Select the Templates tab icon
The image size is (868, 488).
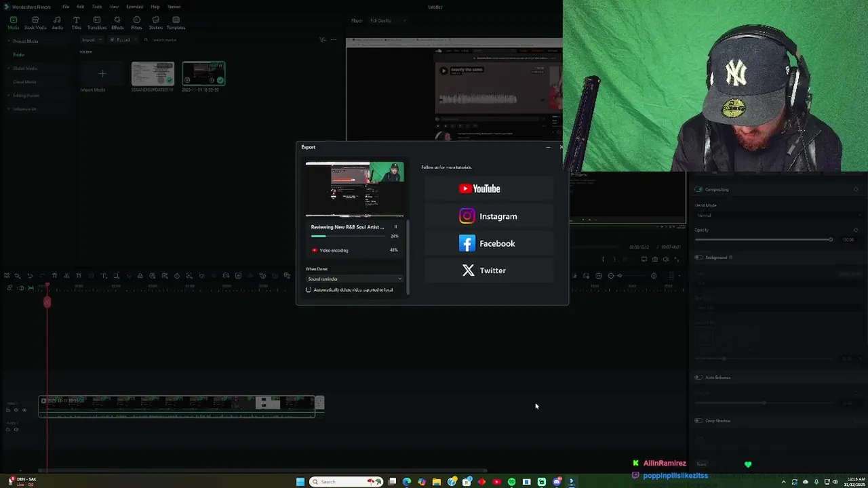click(176, 23)
